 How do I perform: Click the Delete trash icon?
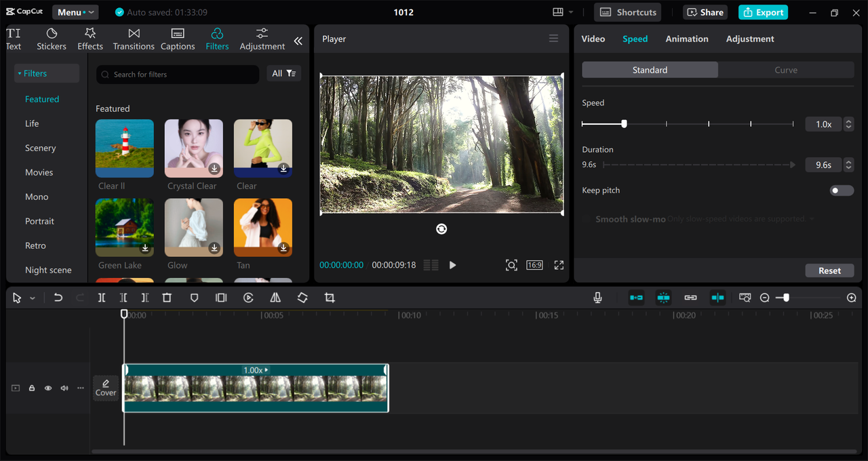click(x=167, y=298)
